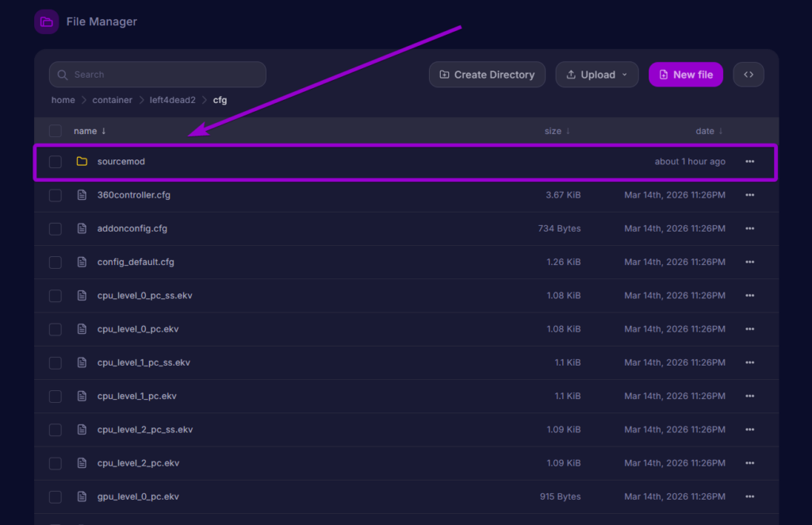Screen dimensions: 812x525
Task: Click the New file button
Action: click(x=685, y=74)
